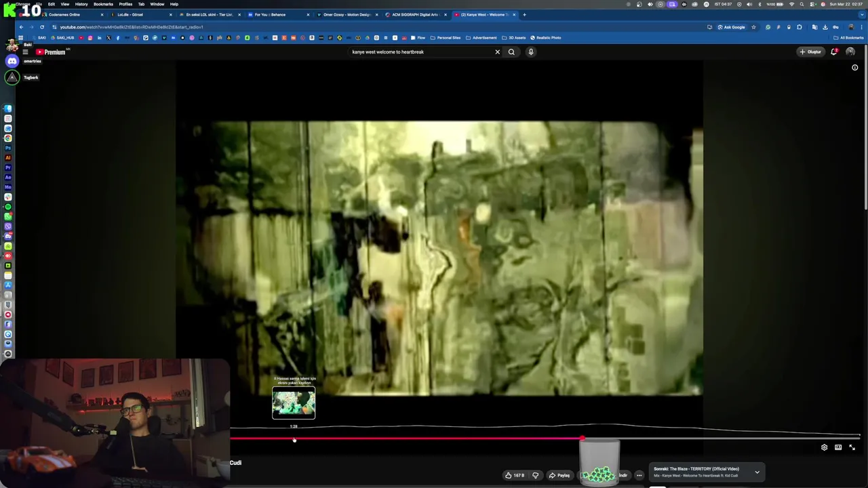
Task: Open Chrome downloads icon
Action: point(825,27)
